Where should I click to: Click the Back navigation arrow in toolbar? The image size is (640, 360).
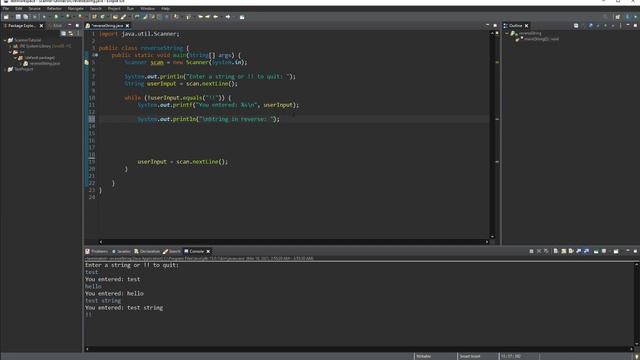(x=216, y=17)
